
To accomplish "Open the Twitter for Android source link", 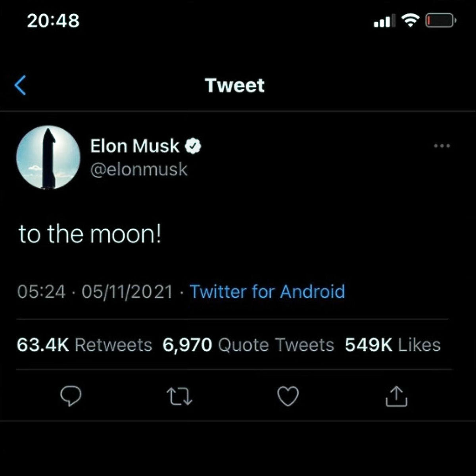I will (267, 292).
